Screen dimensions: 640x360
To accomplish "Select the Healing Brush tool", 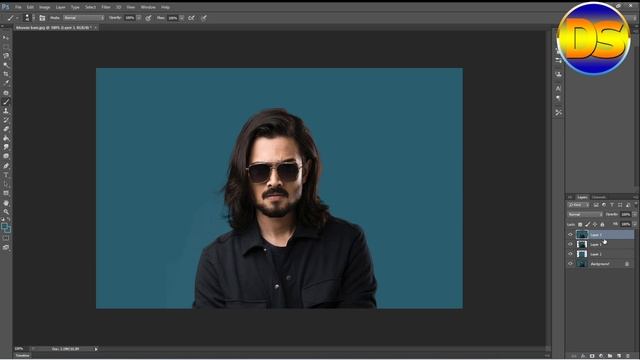I will [x=6, y=93].
